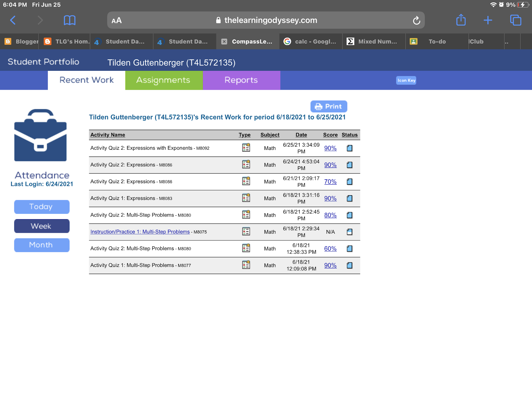Screen dimensions: 532x399
Task: Open Instruction/Practice 1: Multi-Step Problems link
Action: pyautogui.click(x=140, y=232)
